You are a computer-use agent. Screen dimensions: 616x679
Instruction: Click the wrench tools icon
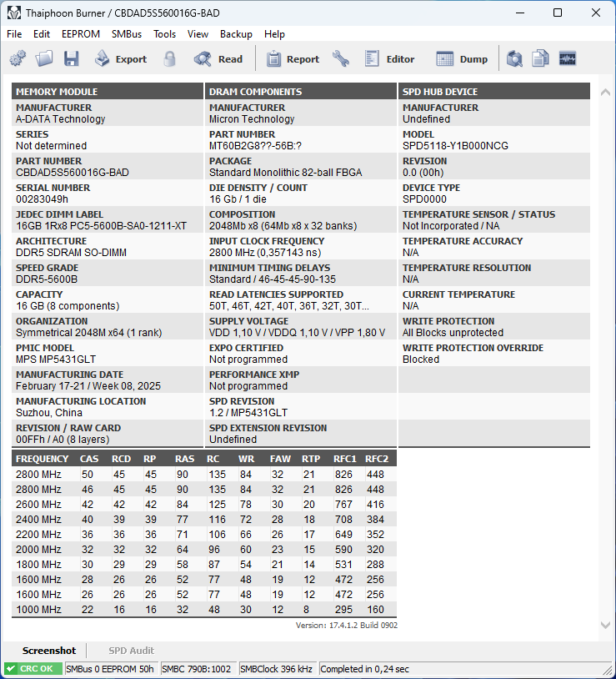341,58
